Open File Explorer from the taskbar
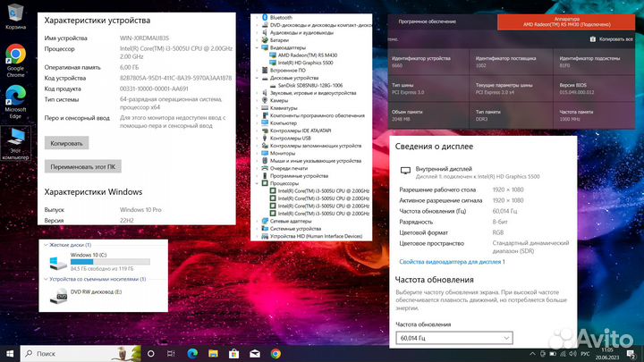644x362 pixels. [x=213, y=353]
